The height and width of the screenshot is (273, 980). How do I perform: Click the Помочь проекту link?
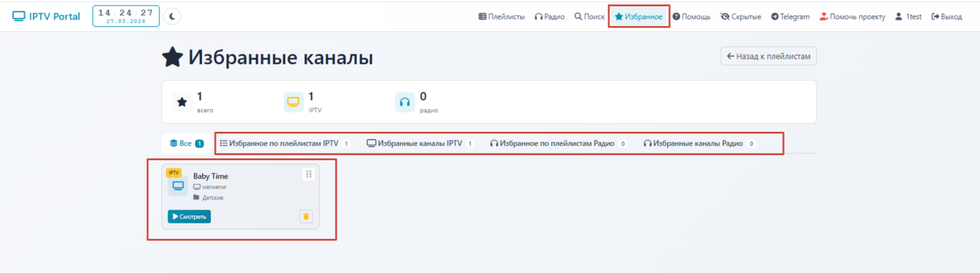[852, 17]
